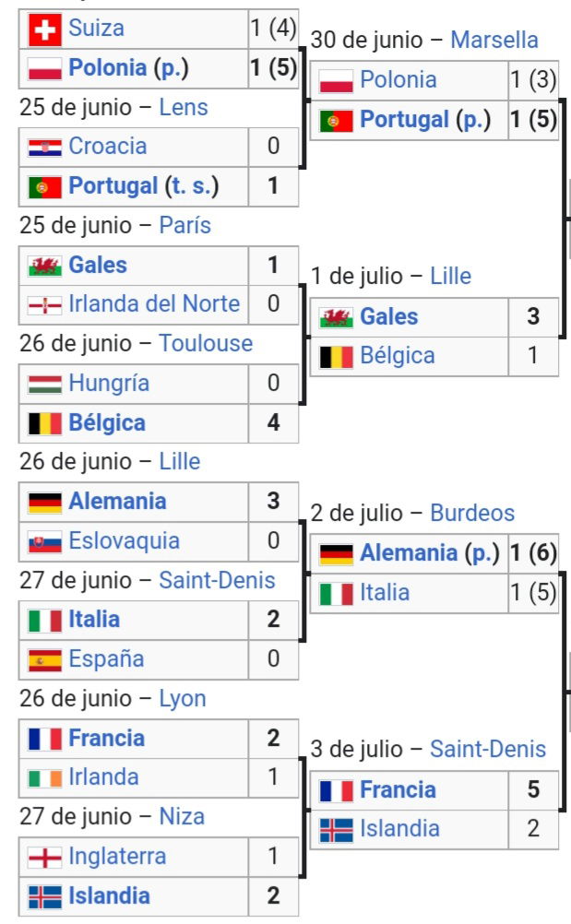The width and height of the screenshot is (571, 924).
Task: Follow the Niza venue link
Action: click(x=182, y=817)
